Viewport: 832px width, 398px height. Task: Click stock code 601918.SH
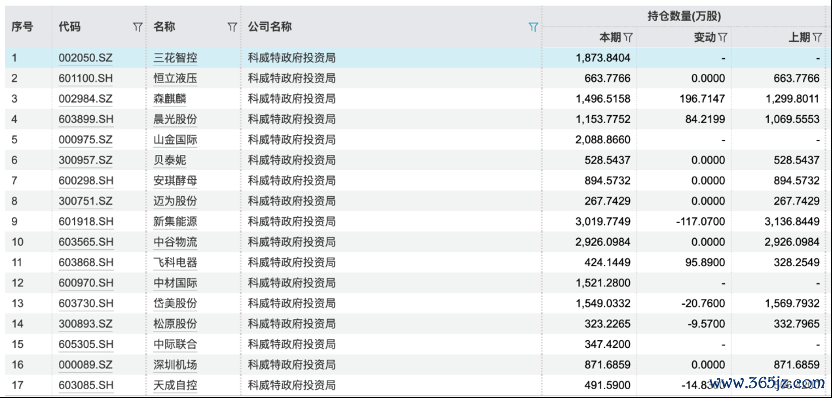pos(85,221)
